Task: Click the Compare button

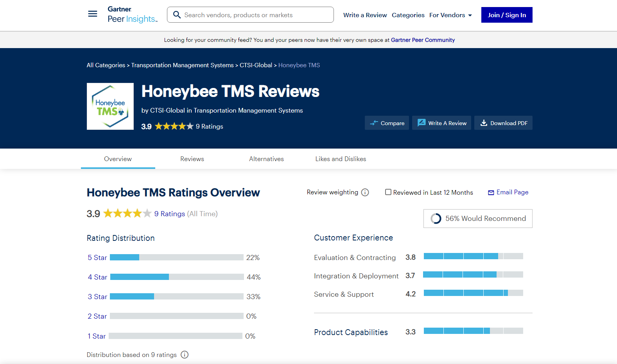Action: tap(387, 123)
